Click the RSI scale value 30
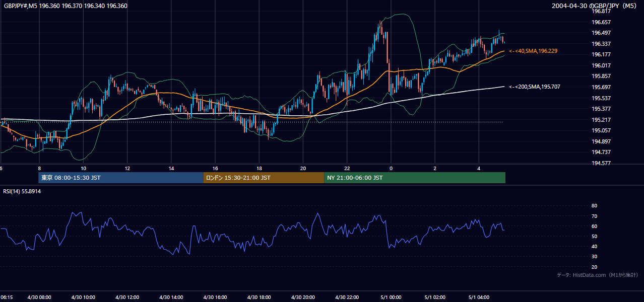Viewport: 644px width, 302px height. (x=594, y=257)
